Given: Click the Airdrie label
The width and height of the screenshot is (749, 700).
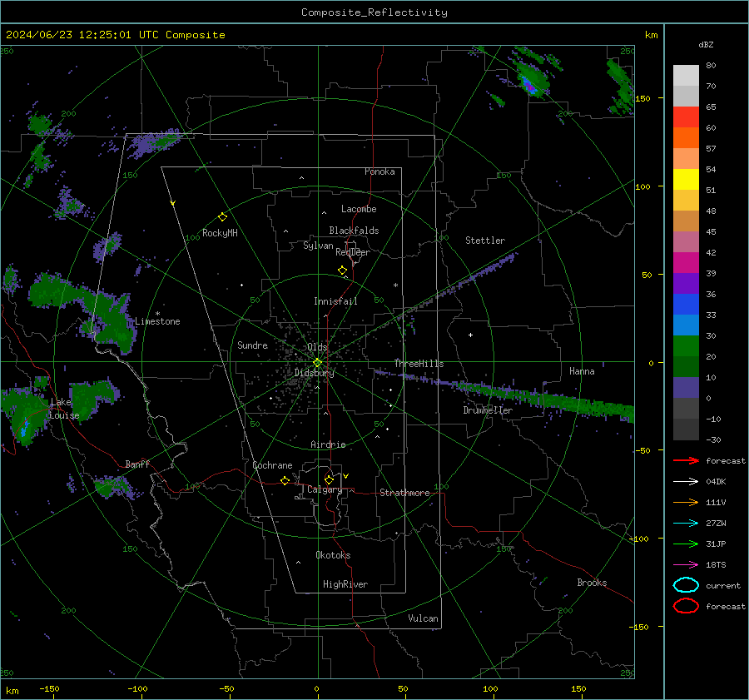Looking at the screenshot, I should [328, 444].
